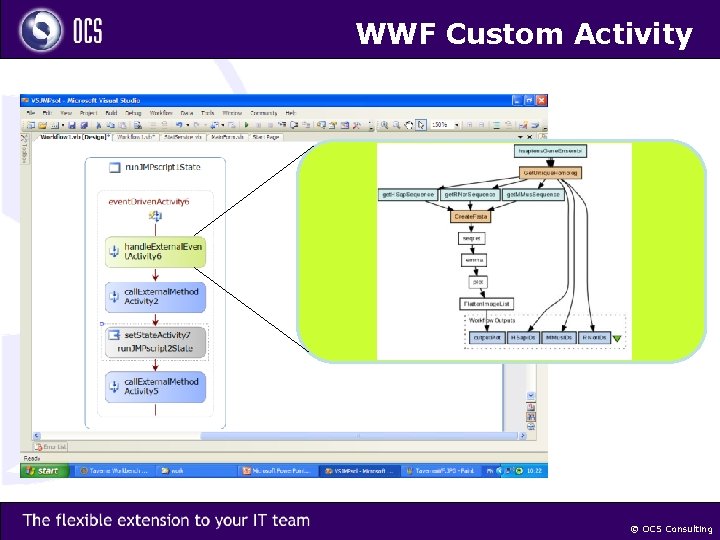Image resolution: width=720 pixels, height=540 pixels.
Task: Select callExternalMethodActivity2 activity
Action: coord(156,297)
